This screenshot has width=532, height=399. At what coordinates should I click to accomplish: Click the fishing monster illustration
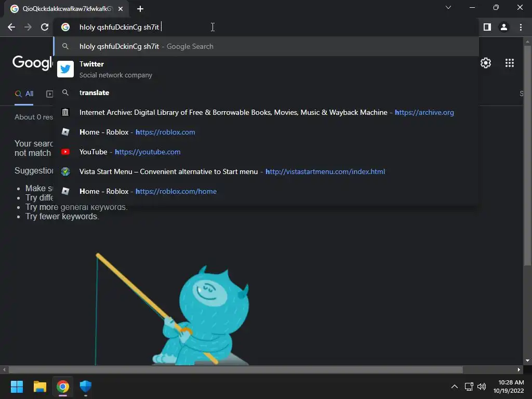coord(172,310)
